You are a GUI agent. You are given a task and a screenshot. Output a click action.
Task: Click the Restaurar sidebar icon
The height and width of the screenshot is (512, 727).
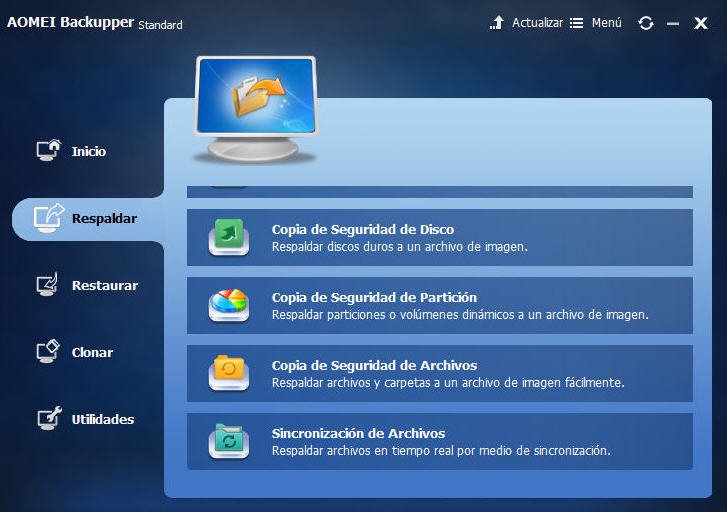47,284
